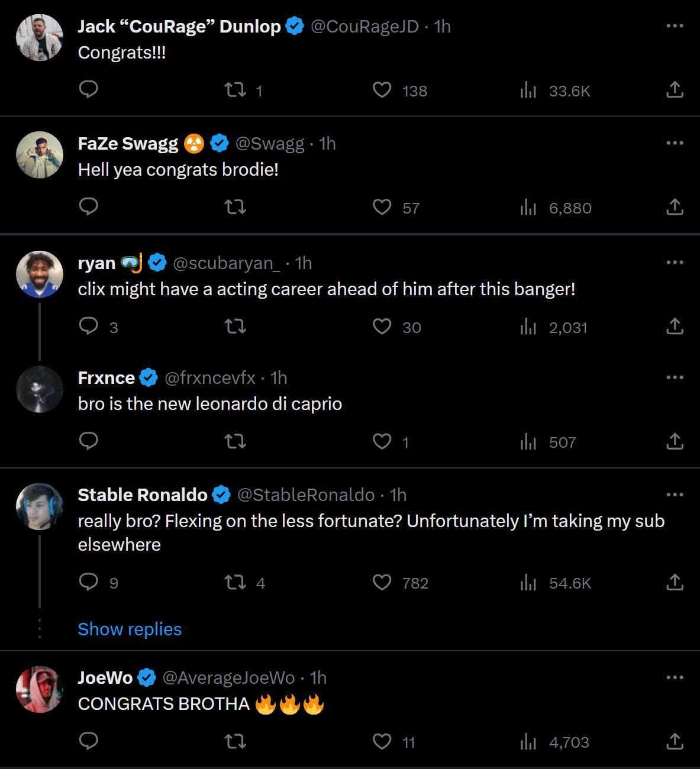Like FaZe Swagg's tweet
This screenshot has width=700, height=769.
click(382, 207)
